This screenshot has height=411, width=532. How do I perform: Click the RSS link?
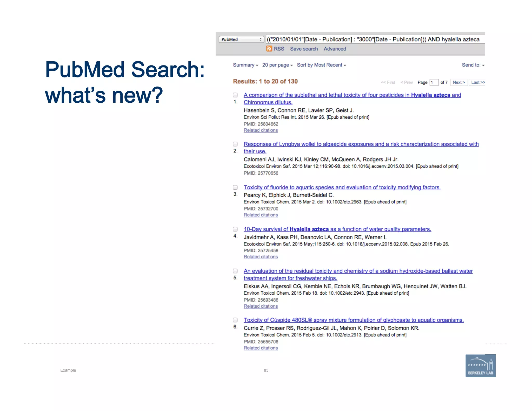click(x=279, y=49)
